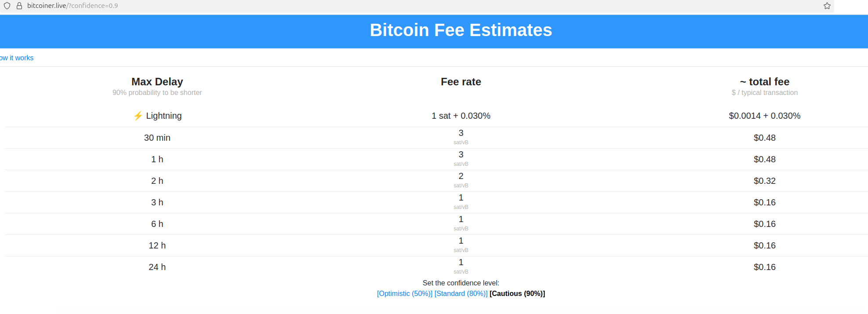The image size is (868, 314).
Task: Open the 'how it works' link
Action: tap(17, 58)
